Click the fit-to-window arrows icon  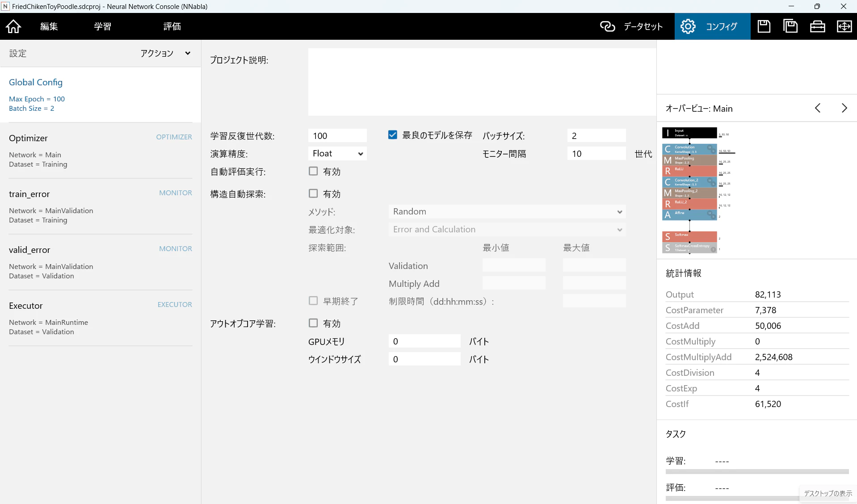844,26
